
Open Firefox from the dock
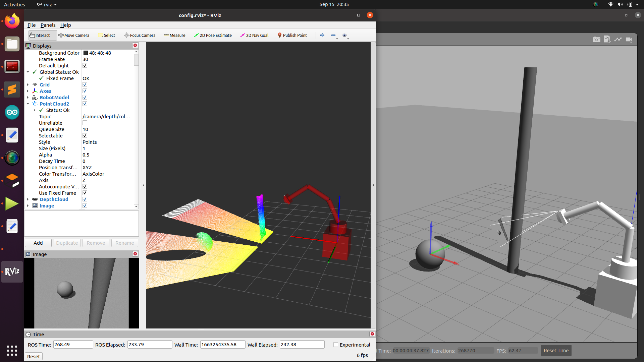point(12,21)
